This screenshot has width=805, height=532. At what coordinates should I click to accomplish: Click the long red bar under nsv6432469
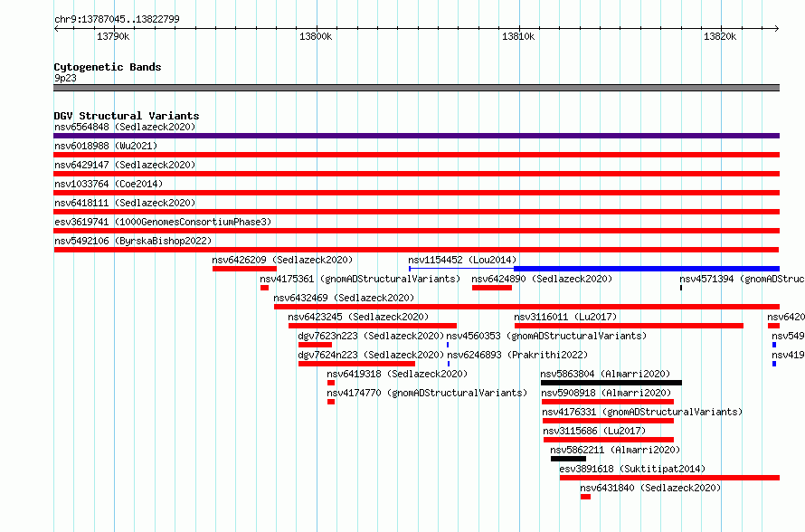(526, 307)
